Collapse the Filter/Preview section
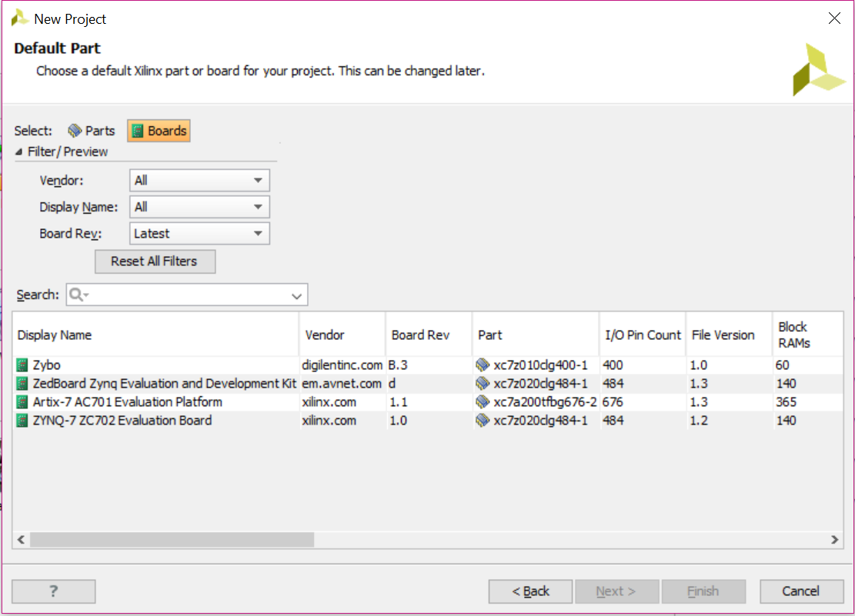Screen dimensions: 855x616 [19, 152]
